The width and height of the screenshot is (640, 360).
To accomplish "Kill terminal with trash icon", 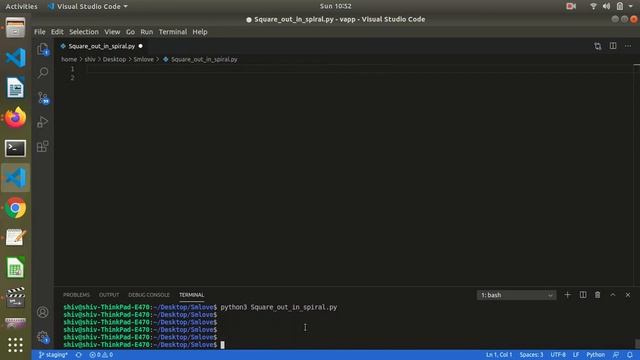I will pos(598,295).
